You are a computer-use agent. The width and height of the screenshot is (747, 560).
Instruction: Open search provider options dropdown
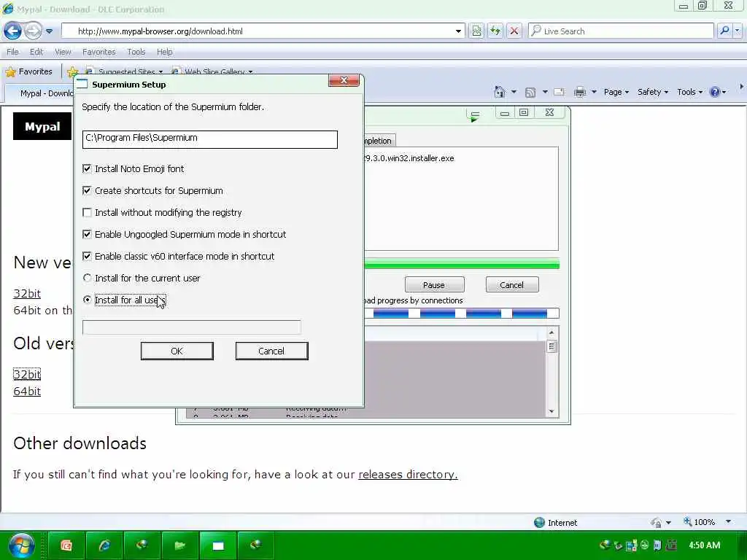[x=738, y=31]
